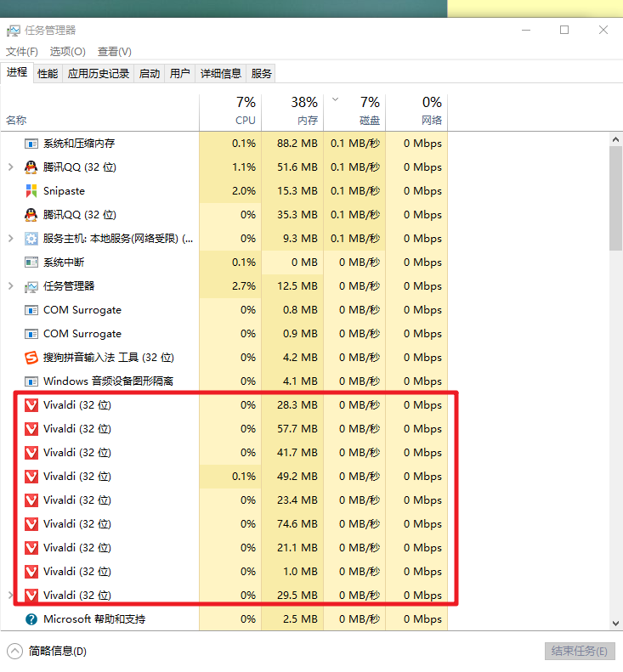Switch to the 详细信息 tab

[221, 74]
